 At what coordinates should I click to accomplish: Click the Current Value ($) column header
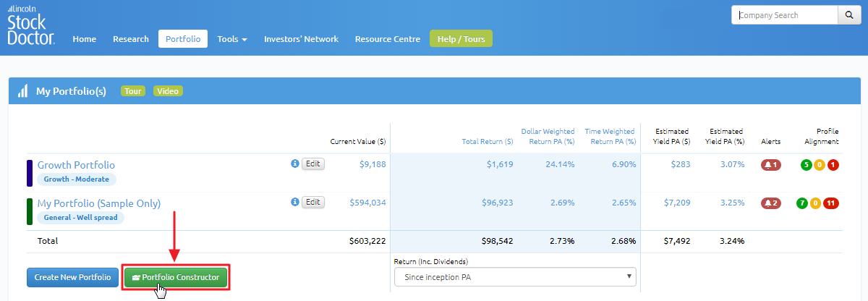click(357, 141)
